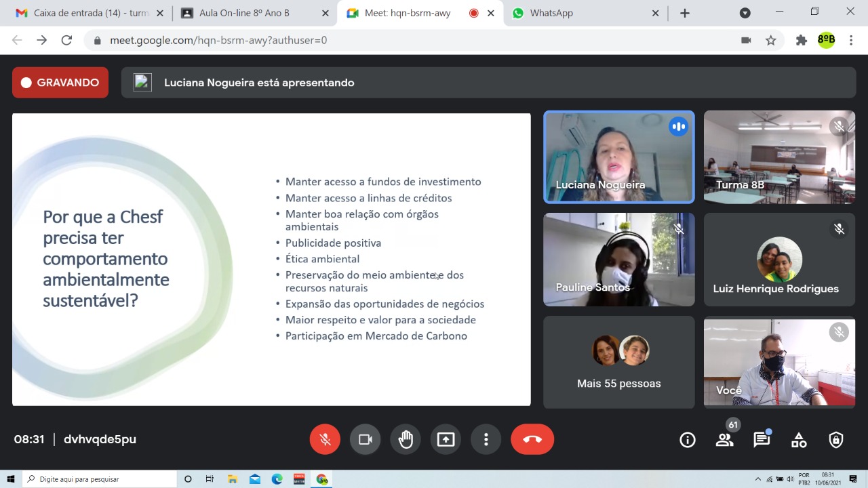Open the tab search dropdown
Image resolution: width=868 pixels, height=488 pixels.
[745, 13]
